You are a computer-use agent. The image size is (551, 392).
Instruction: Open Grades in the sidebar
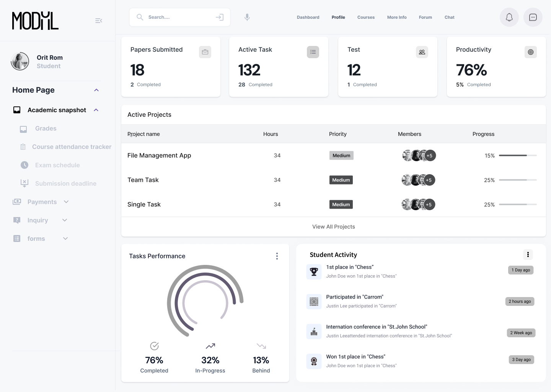(x=46, y=129)
